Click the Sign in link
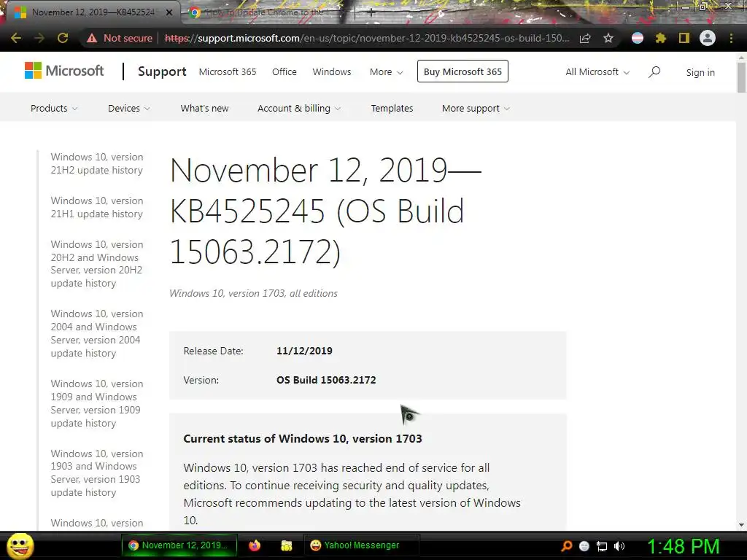The width and height of the screenshot is (747, 560). 700,72
